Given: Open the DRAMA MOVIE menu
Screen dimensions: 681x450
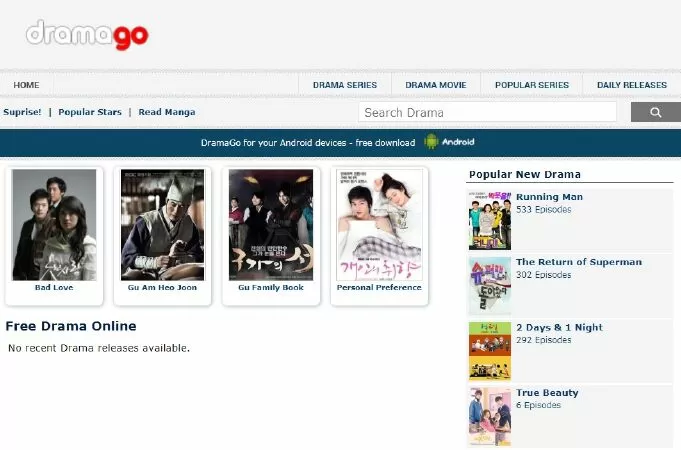Looking at the screenshot, I should (436, 85).
